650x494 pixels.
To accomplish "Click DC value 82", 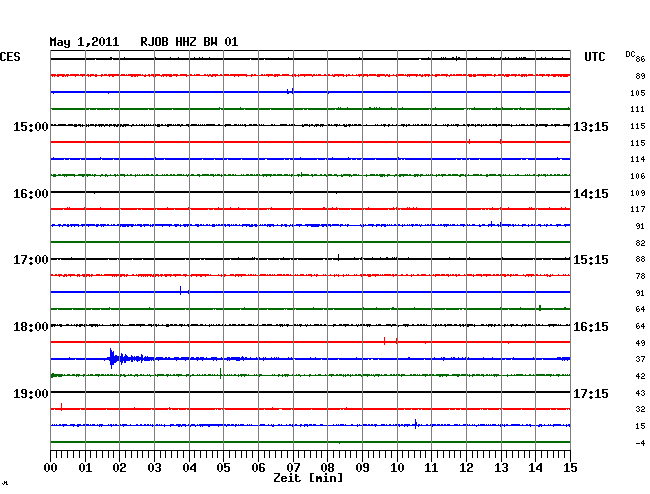I will point(640,243).
